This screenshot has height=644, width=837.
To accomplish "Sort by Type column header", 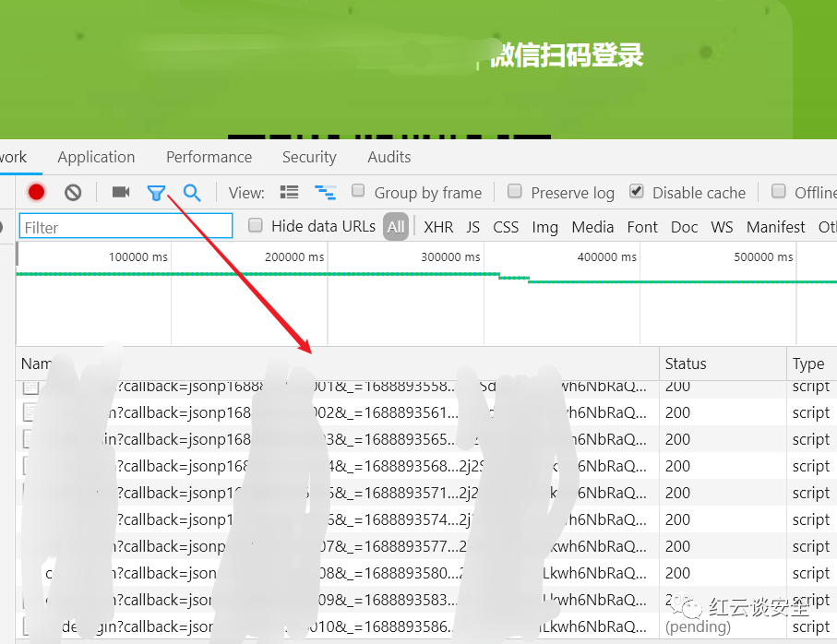I will [x=812, y=364].
